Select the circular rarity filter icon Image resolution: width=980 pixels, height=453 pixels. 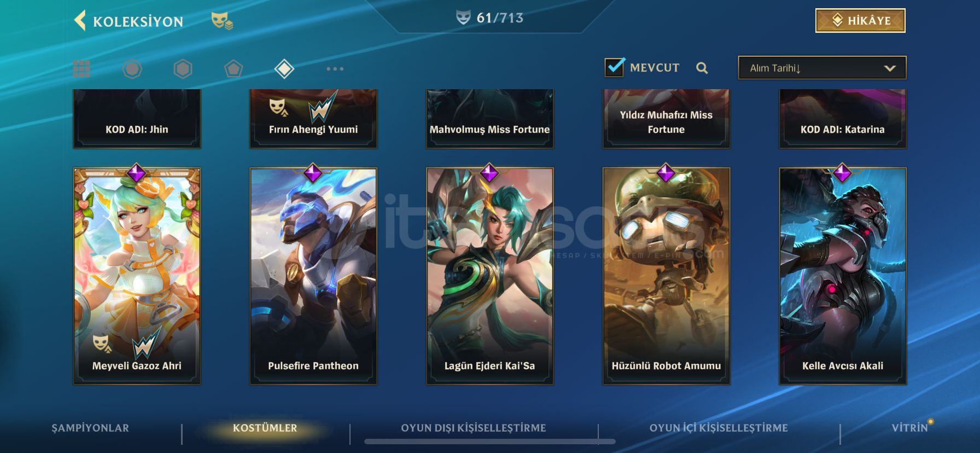point(132,69)
